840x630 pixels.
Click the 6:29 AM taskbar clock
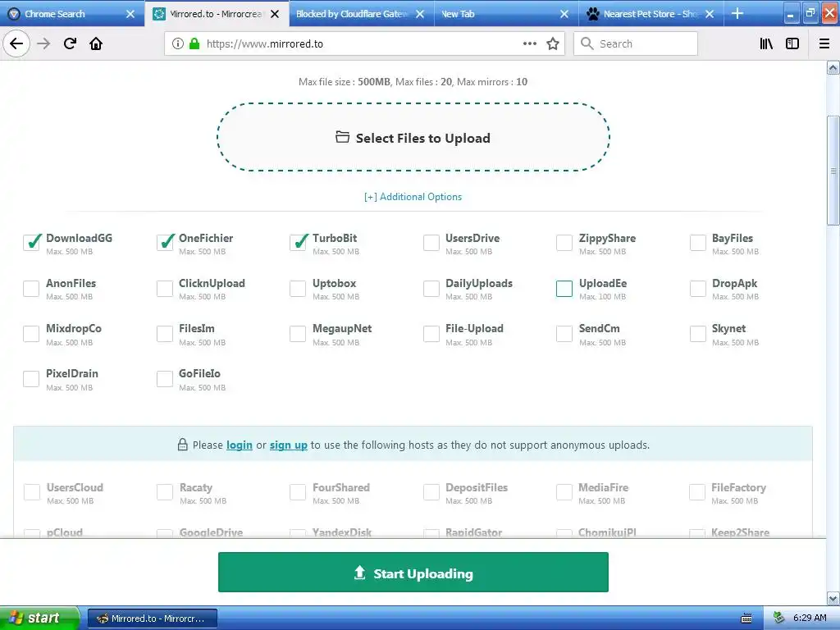tap(810, 618)
